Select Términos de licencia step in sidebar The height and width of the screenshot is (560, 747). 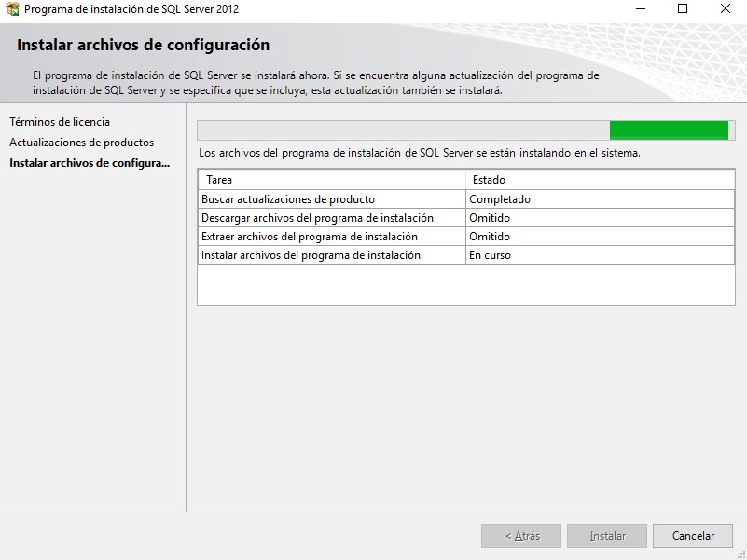60,122
